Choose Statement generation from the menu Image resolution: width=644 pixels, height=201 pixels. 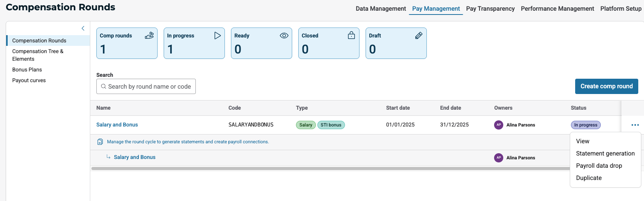click(605, 154)
